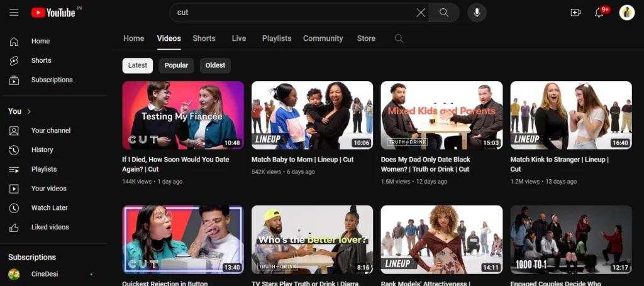Click the Your videos icon
644x286 pixels.
pyautogui.click(x=14, y=189)
